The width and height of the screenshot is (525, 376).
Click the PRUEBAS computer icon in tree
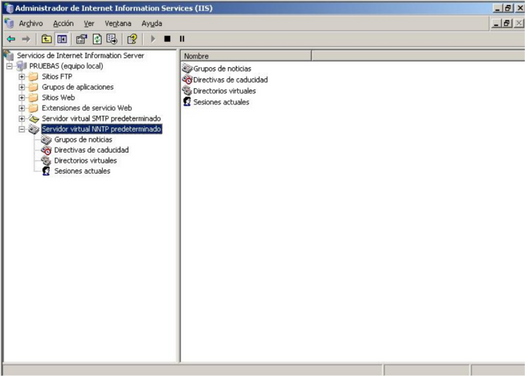tap(22, 66)
